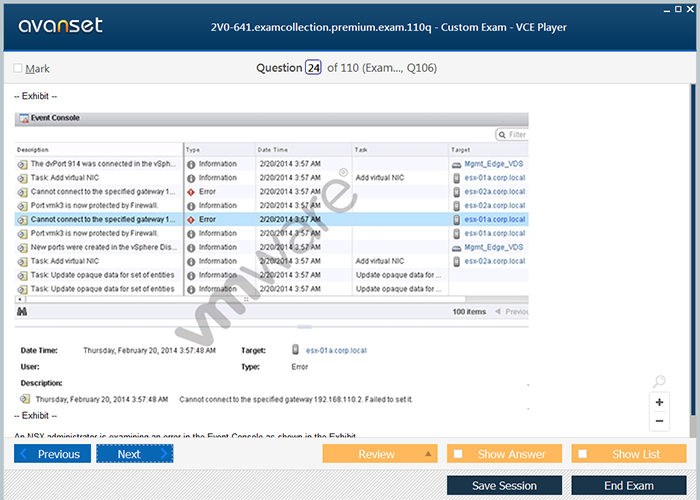Minimize the VCE Player window
Image resolution: width=700 pixels, height=500 pixels.
(667, 9)
